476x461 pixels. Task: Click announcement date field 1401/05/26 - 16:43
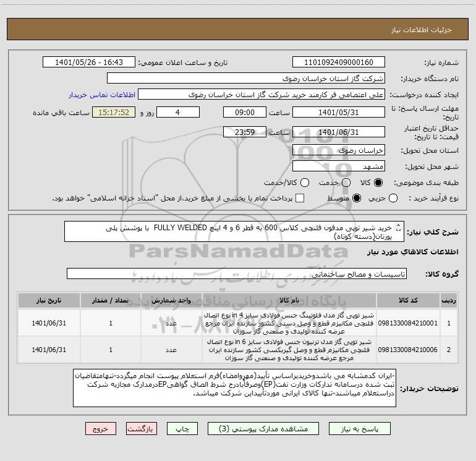[89, 62]
